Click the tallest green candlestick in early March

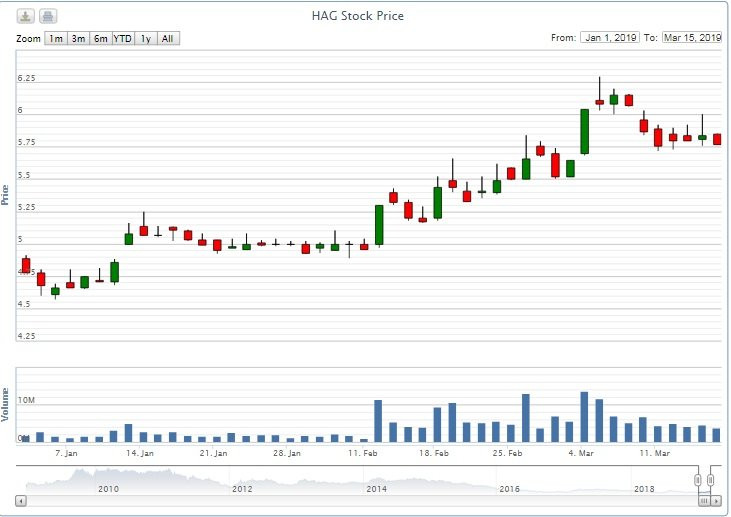point(584,131)
